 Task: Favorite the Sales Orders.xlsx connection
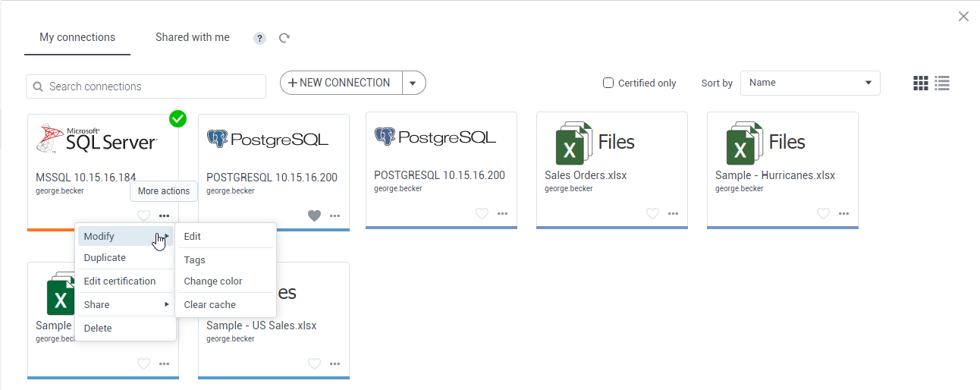click(x=652, y=214)
